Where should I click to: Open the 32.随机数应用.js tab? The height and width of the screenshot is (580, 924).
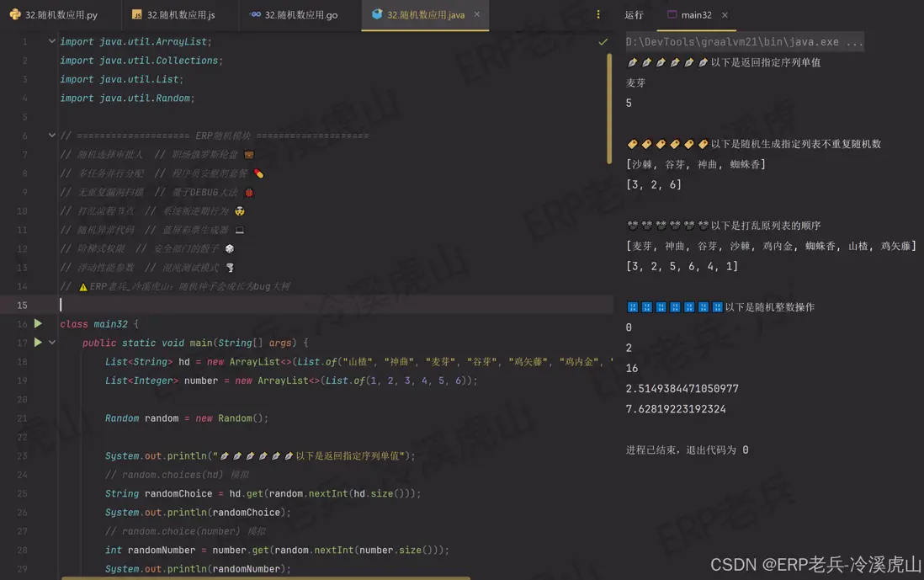[x=174, y=15]
